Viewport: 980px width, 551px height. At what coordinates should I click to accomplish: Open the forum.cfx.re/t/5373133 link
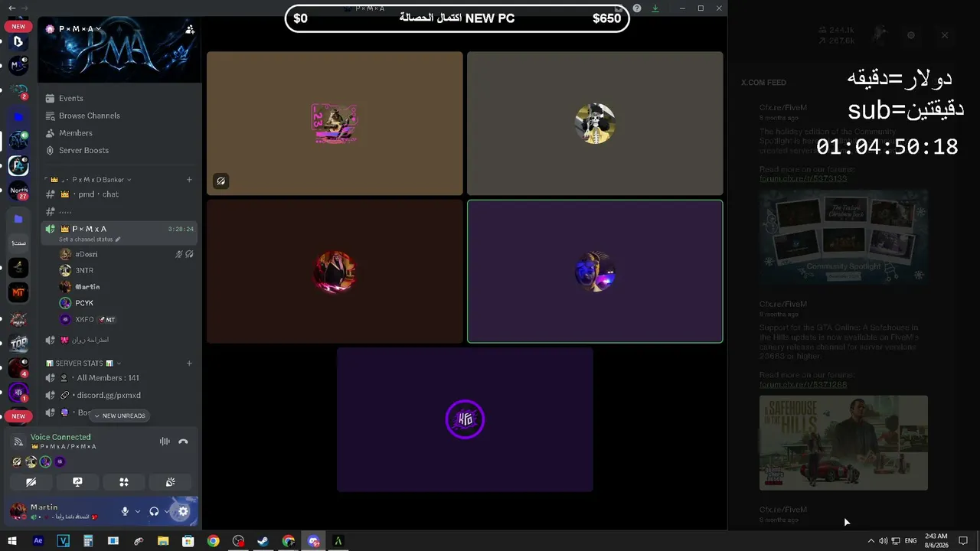(x=803, y=178)
